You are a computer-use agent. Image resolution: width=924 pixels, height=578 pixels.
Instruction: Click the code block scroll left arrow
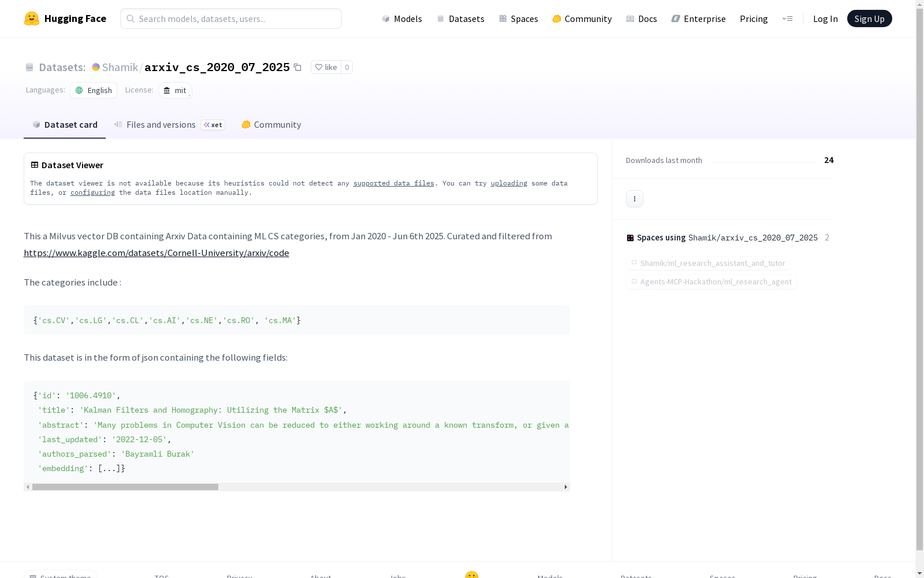[x=28, y=487]
